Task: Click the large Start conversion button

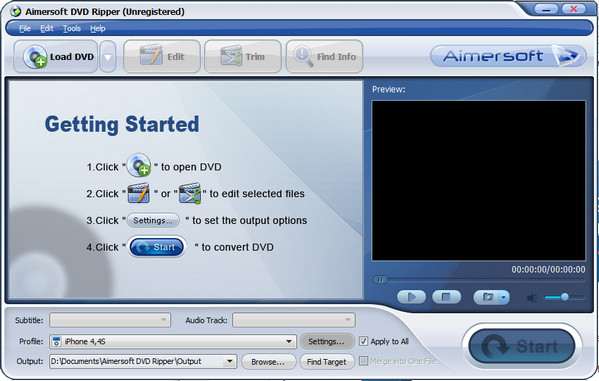Action: [522, 347]
